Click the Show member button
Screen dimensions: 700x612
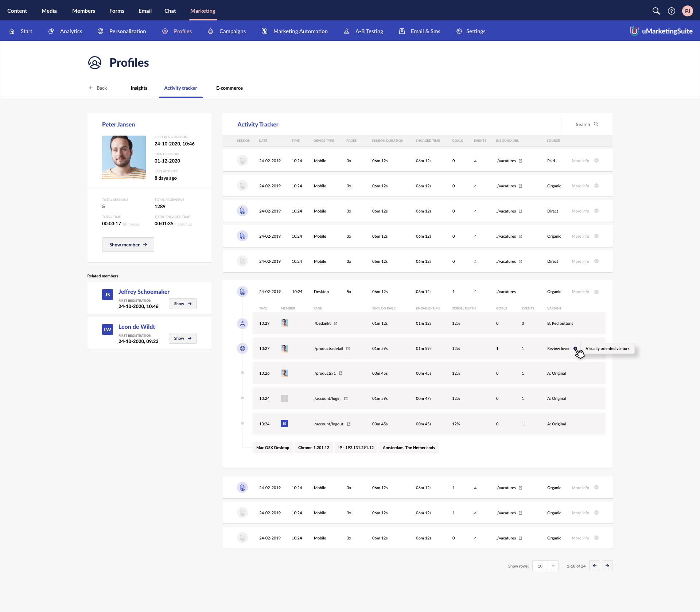pyautogui.click(x=128, y=245)
